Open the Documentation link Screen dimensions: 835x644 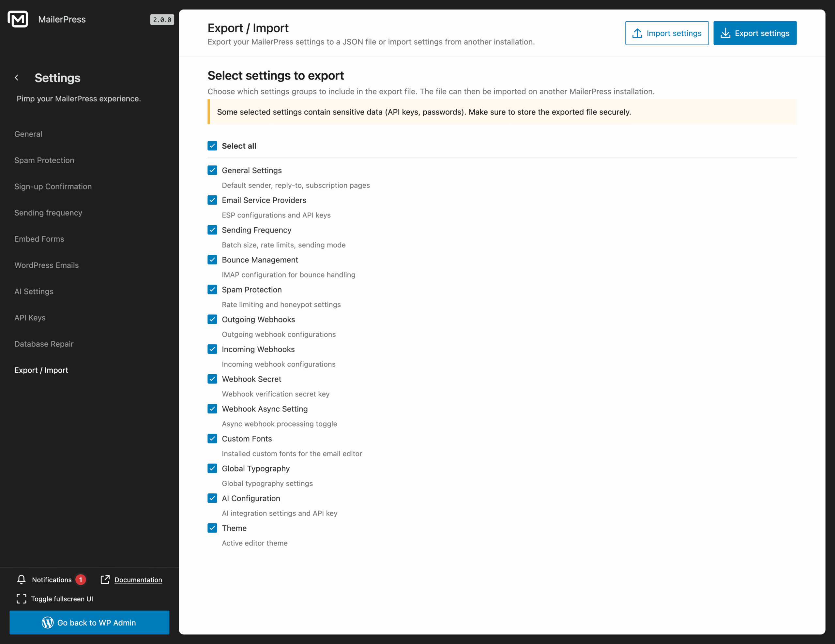[x=138, y=580]
